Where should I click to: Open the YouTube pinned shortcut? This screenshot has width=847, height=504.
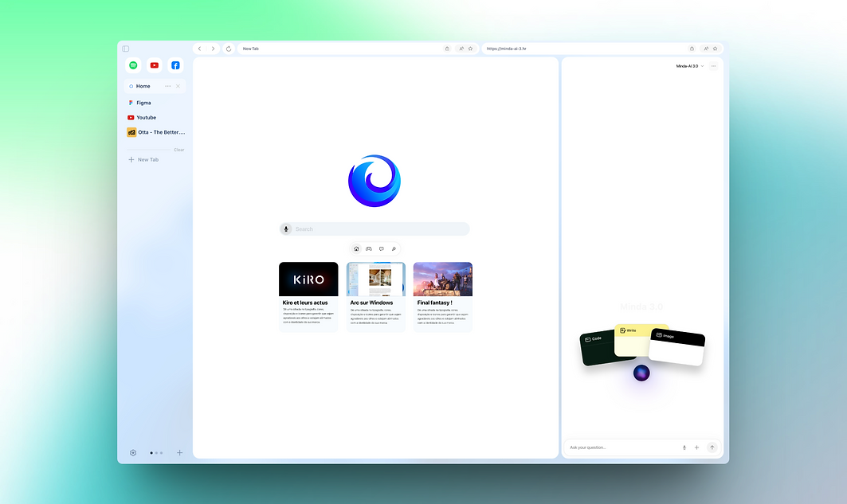(x=155, y=65)
